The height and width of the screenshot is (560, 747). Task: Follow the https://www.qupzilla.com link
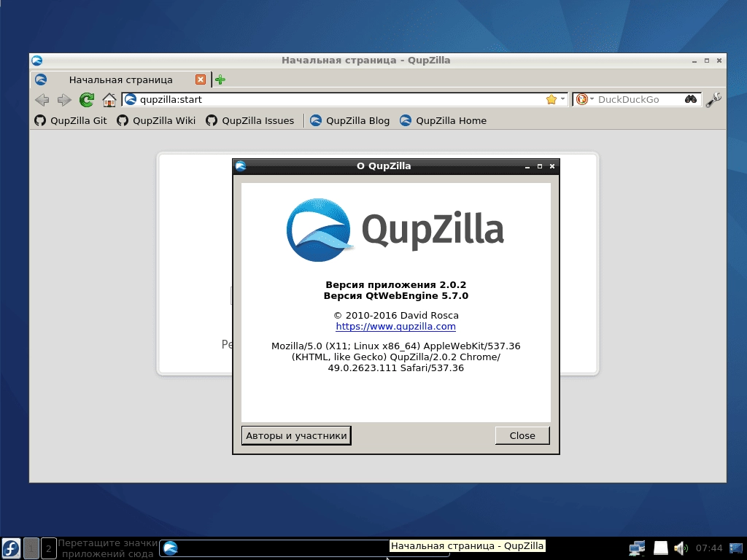[395, 326]
